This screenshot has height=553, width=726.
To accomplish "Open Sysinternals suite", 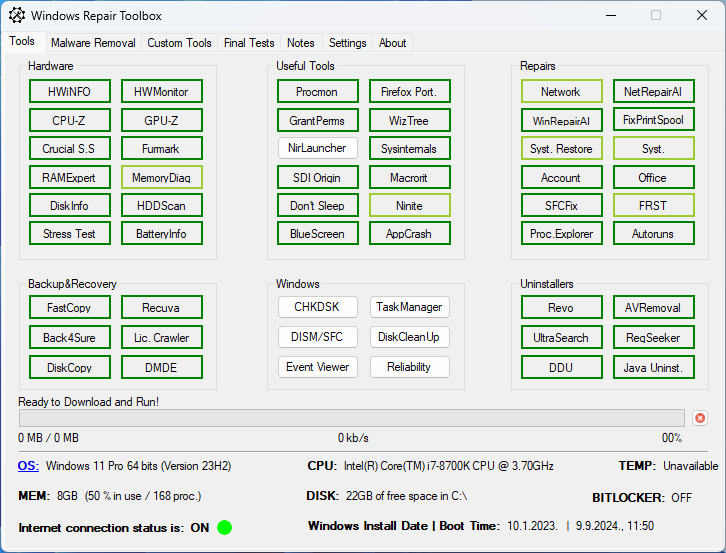I will [x=410, y=148].
